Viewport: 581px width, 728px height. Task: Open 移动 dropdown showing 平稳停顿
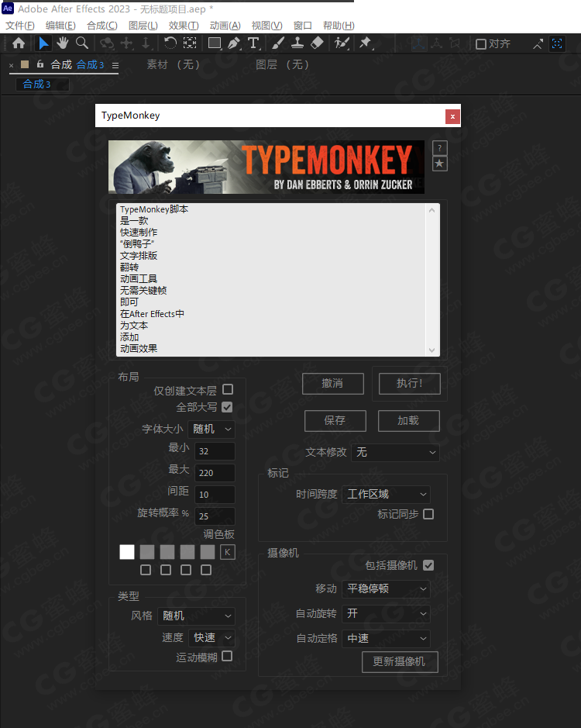[386, 588]
